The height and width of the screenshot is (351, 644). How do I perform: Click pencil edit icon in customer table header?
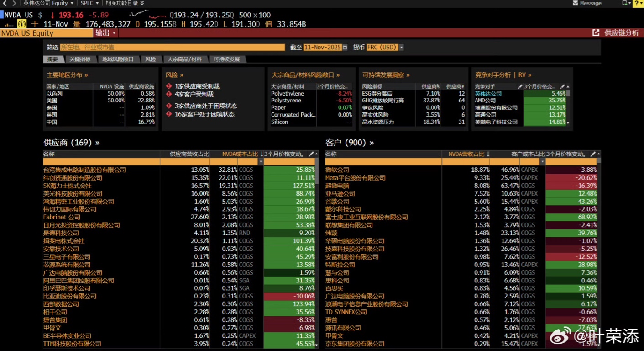click(x=593, y=154)
